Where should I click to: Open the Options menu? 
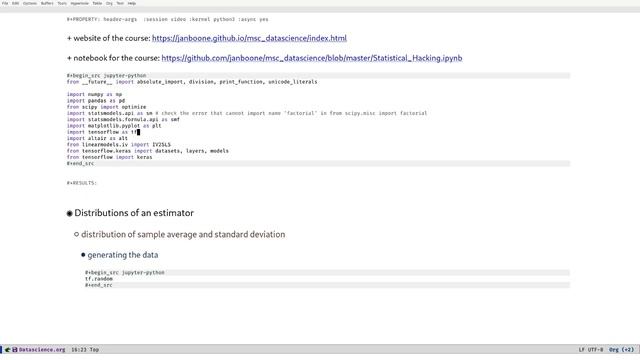[30, 3]
